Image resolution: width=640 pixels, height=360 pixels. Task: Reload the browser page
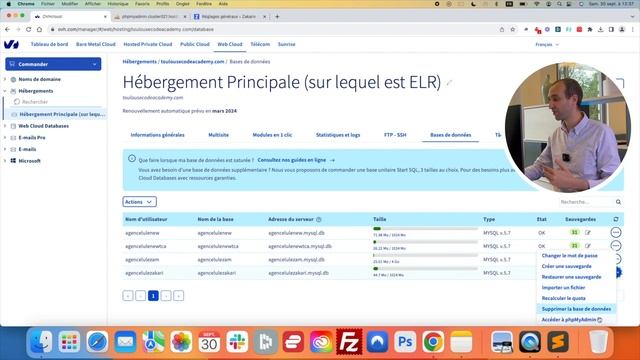(29, 29)
